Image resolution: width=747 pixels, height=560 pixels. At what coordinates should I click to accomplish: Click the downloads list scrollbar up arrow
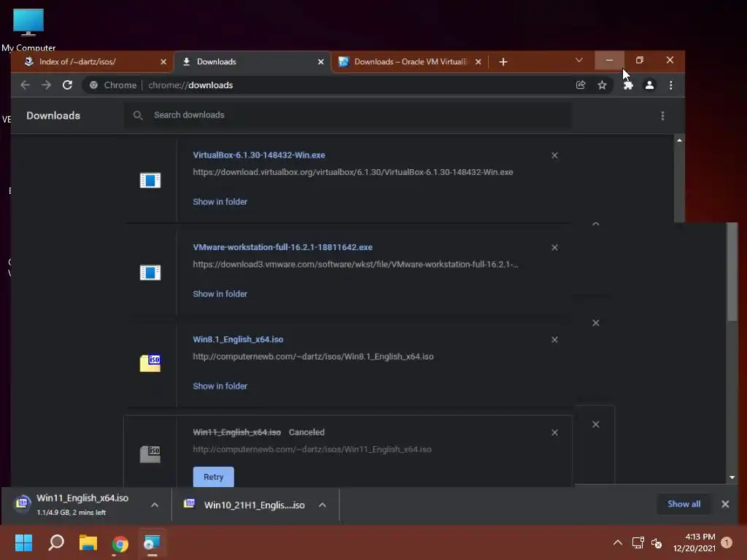coord(679,140)
